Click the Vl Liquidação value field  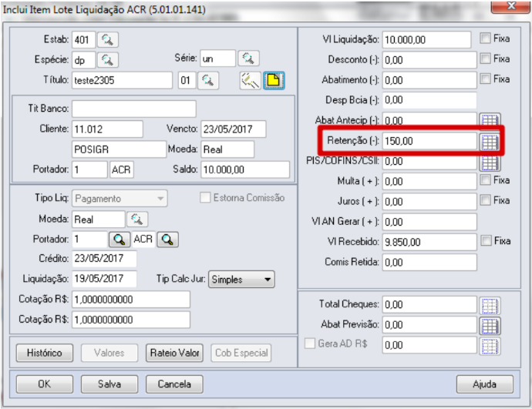[x=427, y=39]
